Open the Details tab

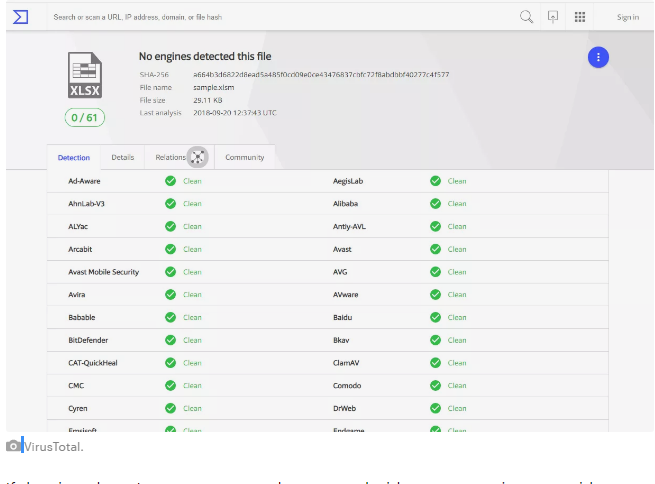pyautogui.click(x=123, y=157)
